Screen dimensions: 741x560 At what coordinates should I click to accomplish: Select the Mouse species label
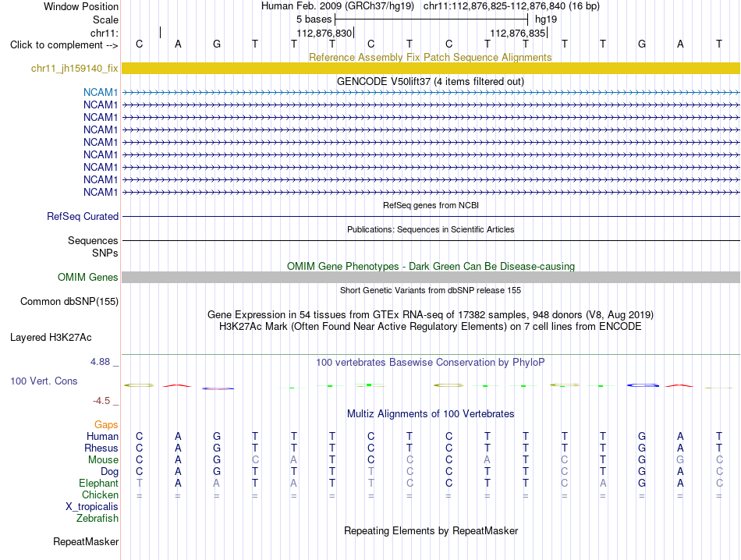(103, 460)
